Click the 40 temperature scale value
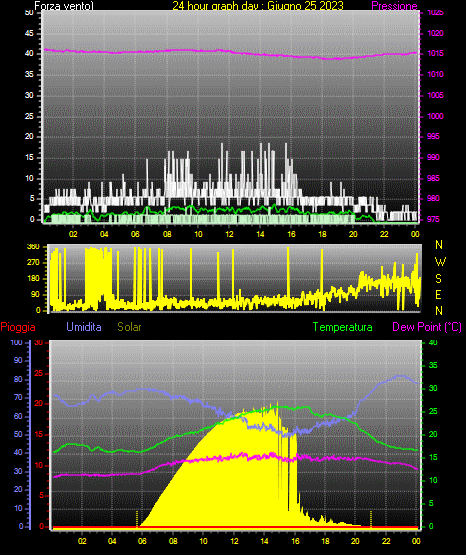The width and height of the screenshot is (466, 555). point(433,343)
